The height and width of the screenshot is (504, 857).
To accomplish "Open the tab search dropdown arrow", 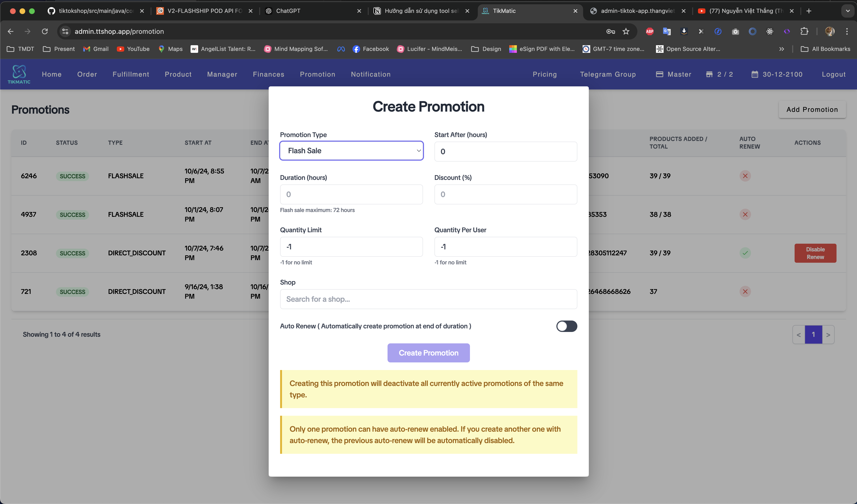I will 847,11.
